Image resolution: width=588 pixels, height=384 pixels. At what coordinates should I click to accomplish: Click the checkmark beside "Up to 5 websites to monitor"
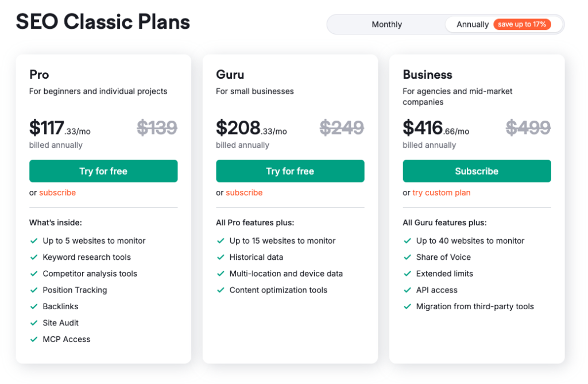34,240
